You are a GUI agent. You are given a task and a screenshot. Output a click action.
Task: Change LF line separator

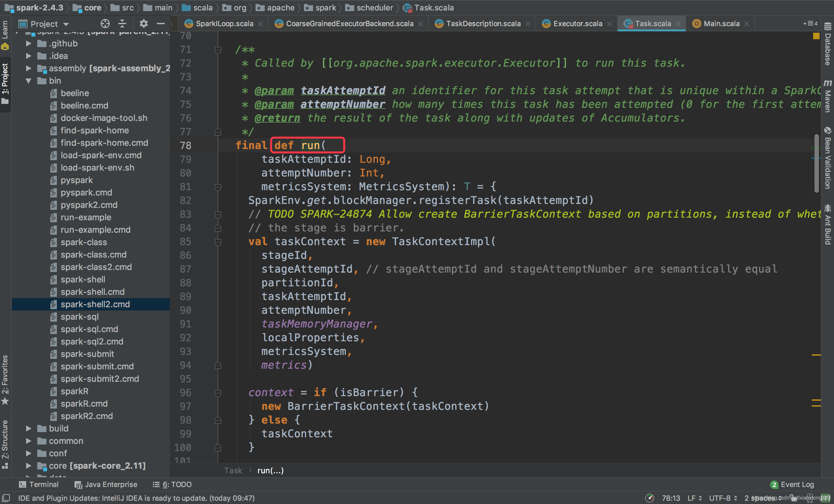tap(694, 498)
